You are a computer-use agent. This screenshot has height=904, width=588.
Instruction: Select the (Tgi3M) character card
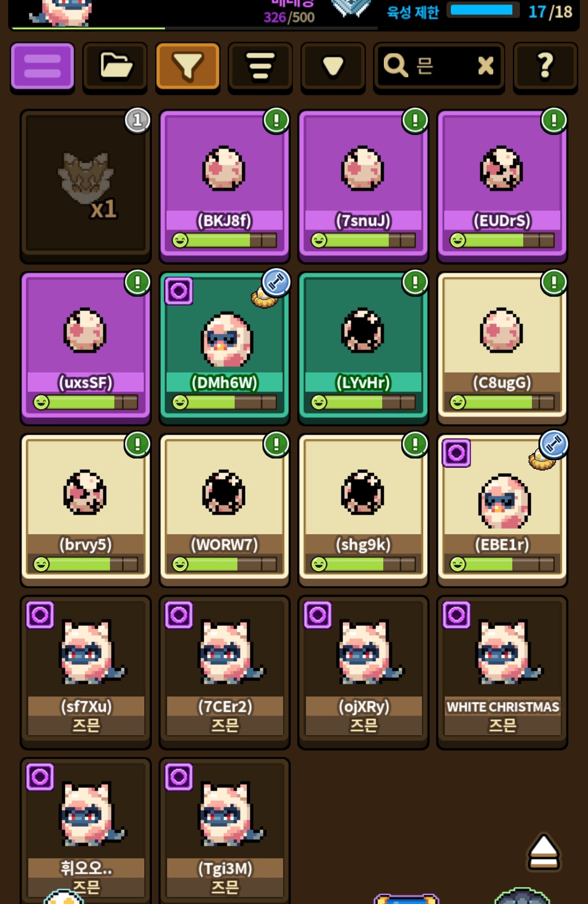point(224,830)
